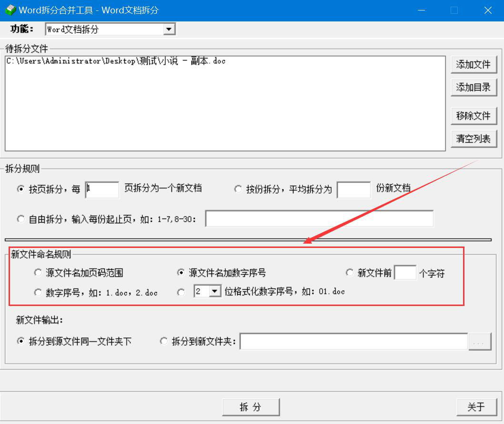The width and height of the screenshot is (504, 424).
Task: Select 数字序号 如 1.doc naming option
Action: 38,292
